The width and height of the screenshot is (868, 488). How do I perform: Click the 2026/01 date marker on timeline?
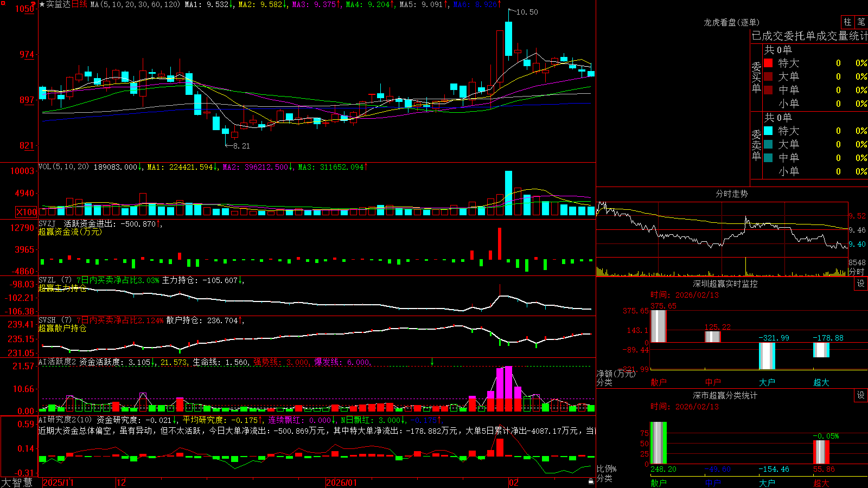(x=342, y=483)
